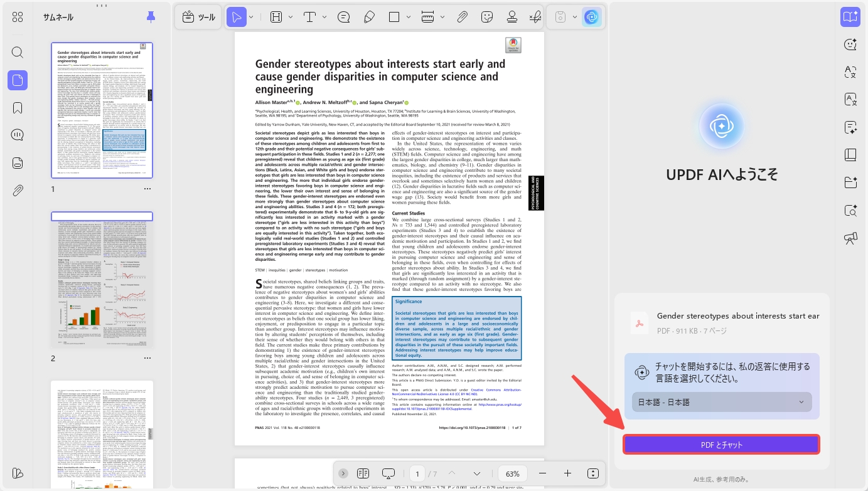Select the cursor selection tool
This screenshot has width=868, height=491.
237,17
